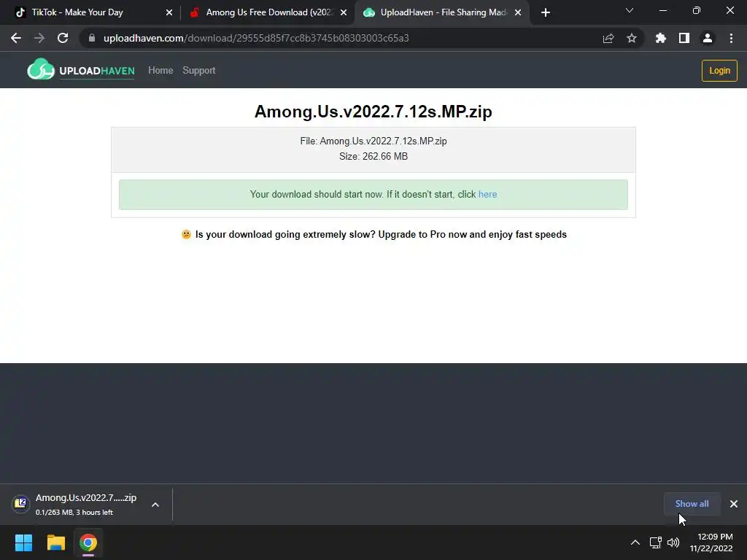Open the Windows Start menu
Screen dimensions: 747x560
23,542
